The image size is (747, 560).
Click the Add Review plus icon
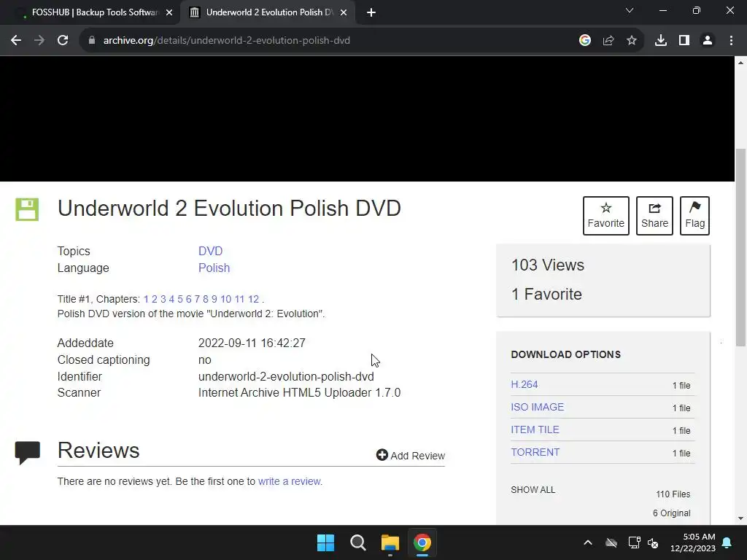click(382, 455)
